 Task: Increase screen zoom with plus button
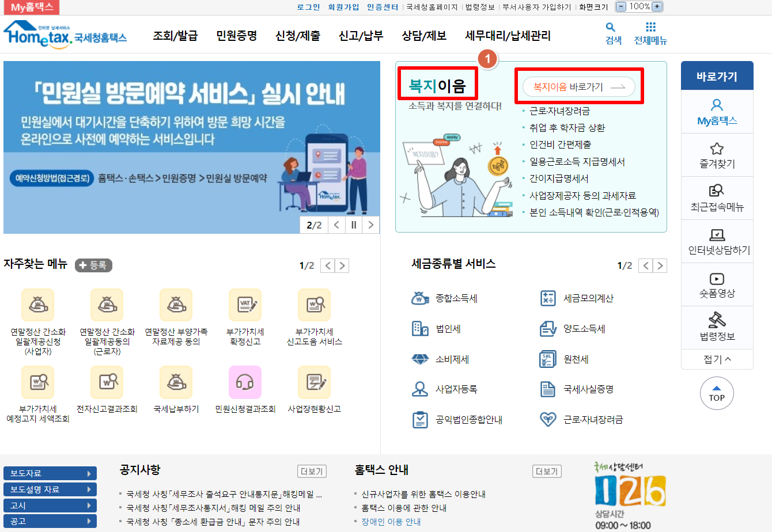pos(657,7)
